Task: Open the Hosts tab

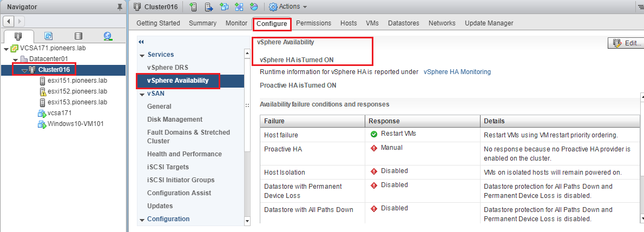Action: pyautogui.click(x=349, y=23)
